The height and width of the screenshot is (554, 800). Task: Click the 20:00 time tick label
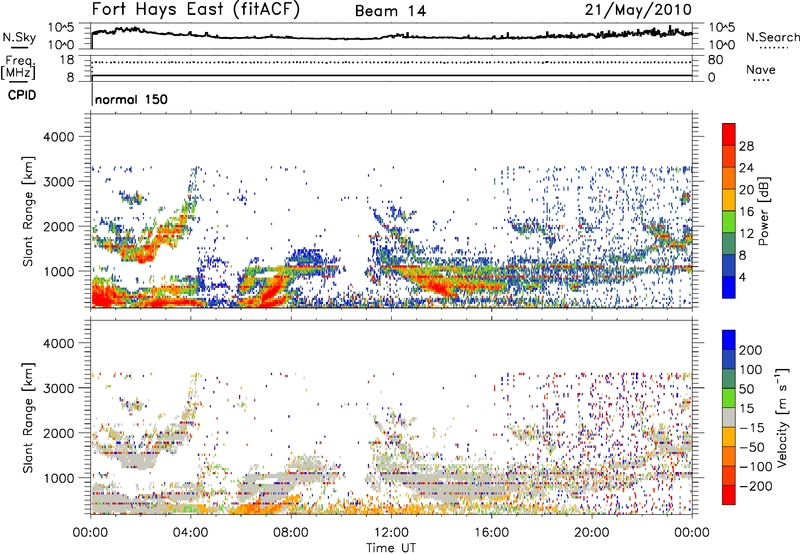(x=591, y=533)
